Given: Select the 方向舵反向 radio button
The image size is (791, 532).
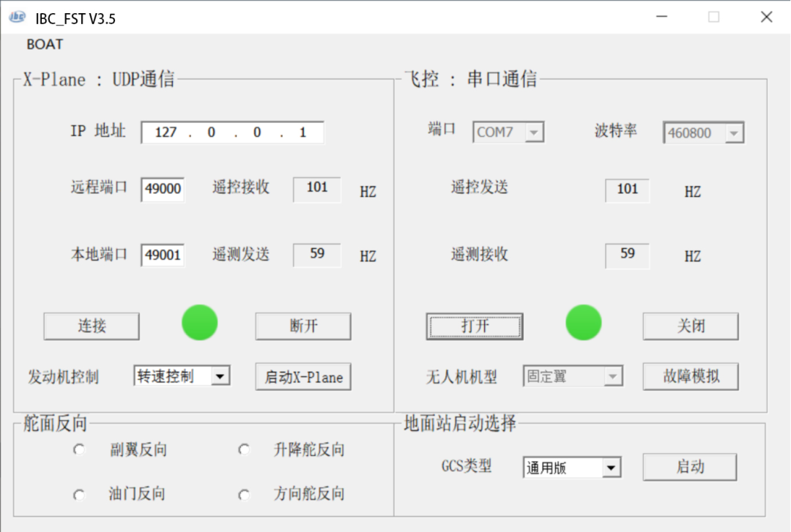Looking at the screenshot, I should tap(244, 495).
